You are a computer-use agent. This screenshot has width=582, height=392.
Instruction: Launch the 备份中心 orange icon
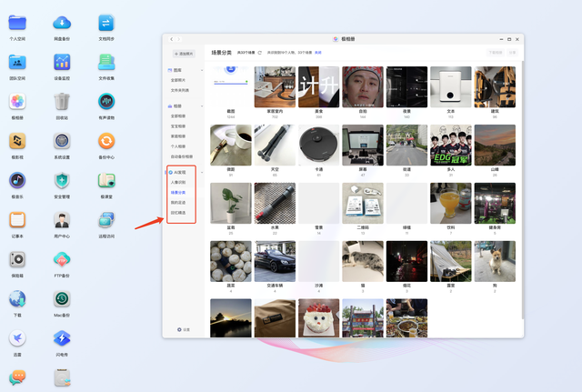pyautogui.click(x=106, y=141)
